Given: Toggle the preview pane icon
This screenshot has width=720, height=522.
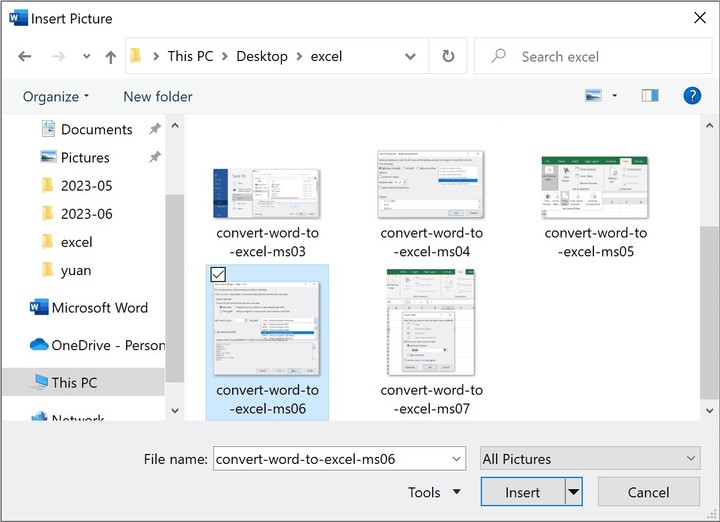Looking at the screenshot, I should tap(650, 96).
